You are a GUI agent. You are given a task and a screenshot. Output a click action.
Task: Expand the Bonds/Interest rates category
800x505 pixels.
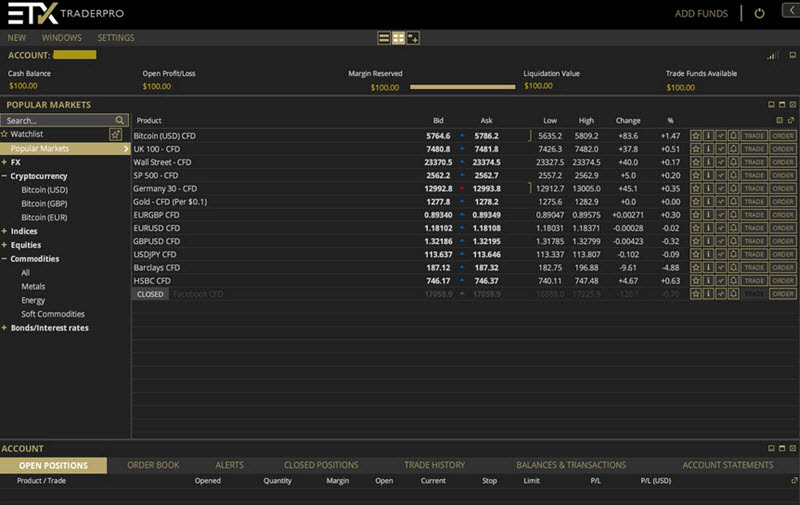point(4,327)
